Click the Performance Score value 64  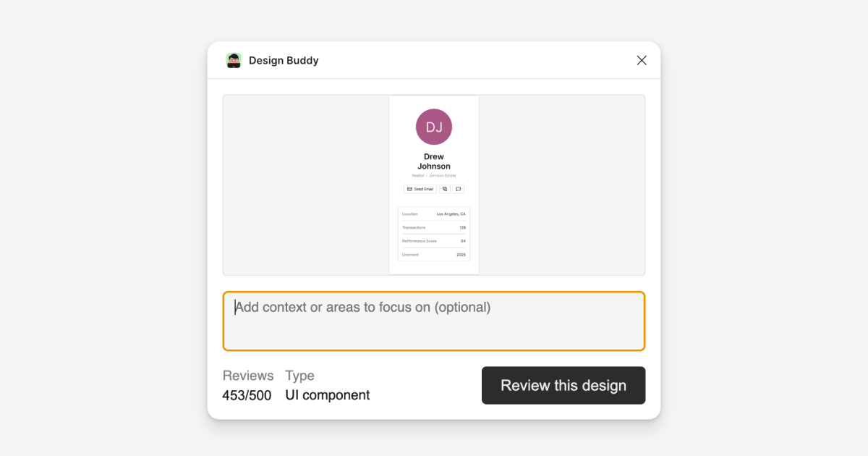coord(464,241)
